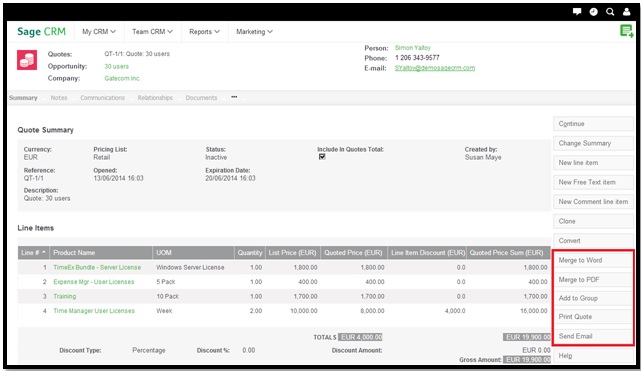The image size is (641, 371).
Task: Click the Discount Type 'Percentage' value
Action: pyautogui.click(x=149, y=350)
